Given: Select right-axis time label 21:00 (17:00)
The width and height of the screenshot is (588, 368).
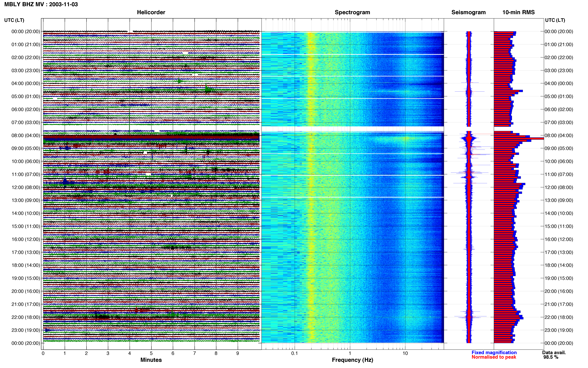Looking at the screenshot, I should (x=559, y=304).
